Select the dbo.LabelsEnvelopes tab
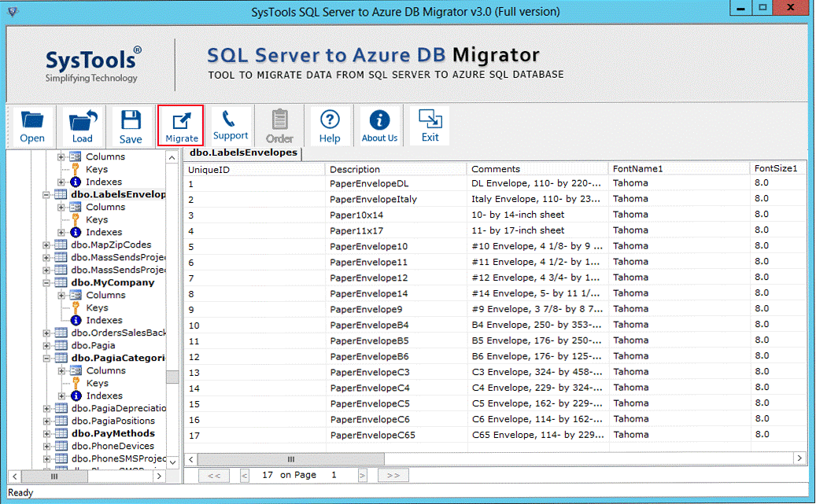 (243, 153)
